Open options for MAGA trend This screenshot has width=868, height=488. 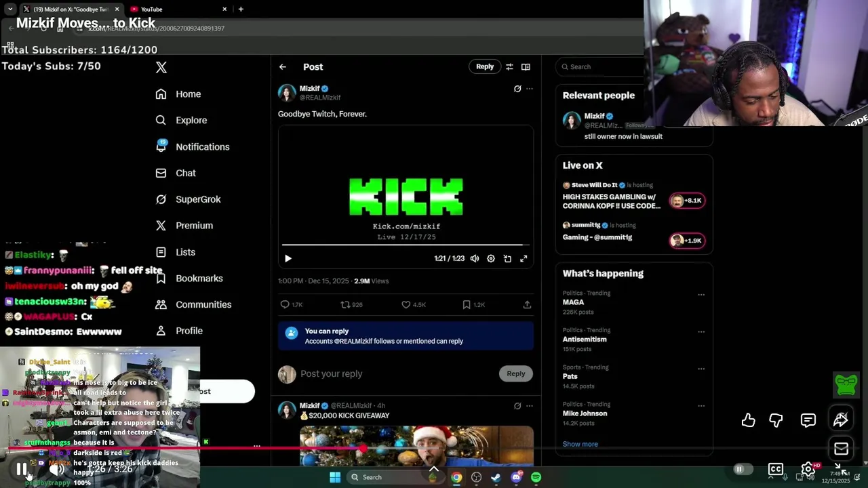click(x=701, y=295)
